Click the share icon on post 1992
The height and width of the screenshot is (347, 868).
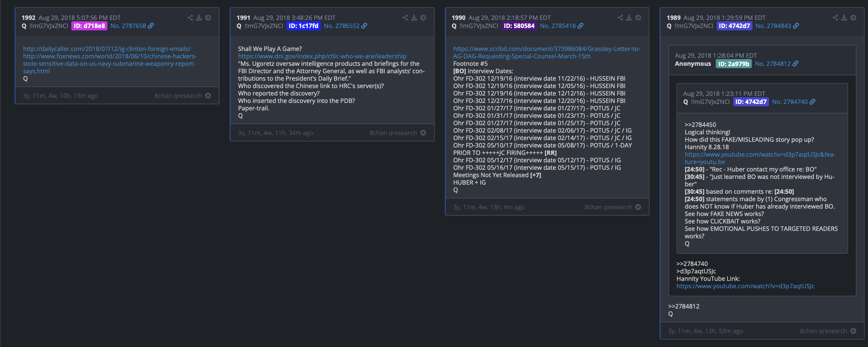(x=190, y=18)
